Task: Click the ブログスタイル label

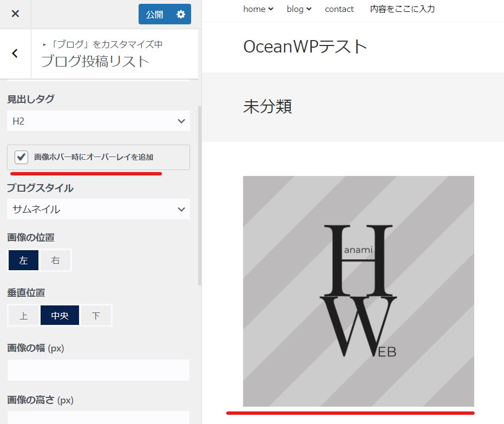Action: click(40, 188)
